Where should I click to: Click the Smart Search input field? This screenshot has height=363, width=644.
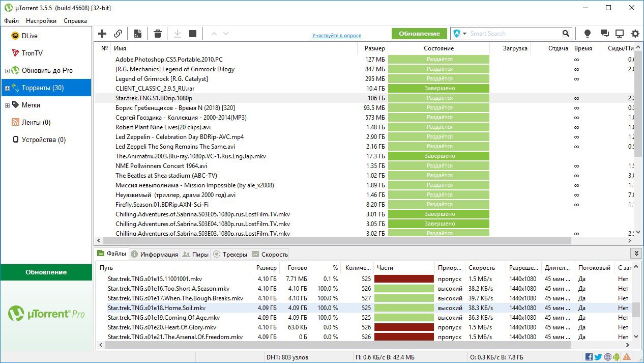point(514,34)
